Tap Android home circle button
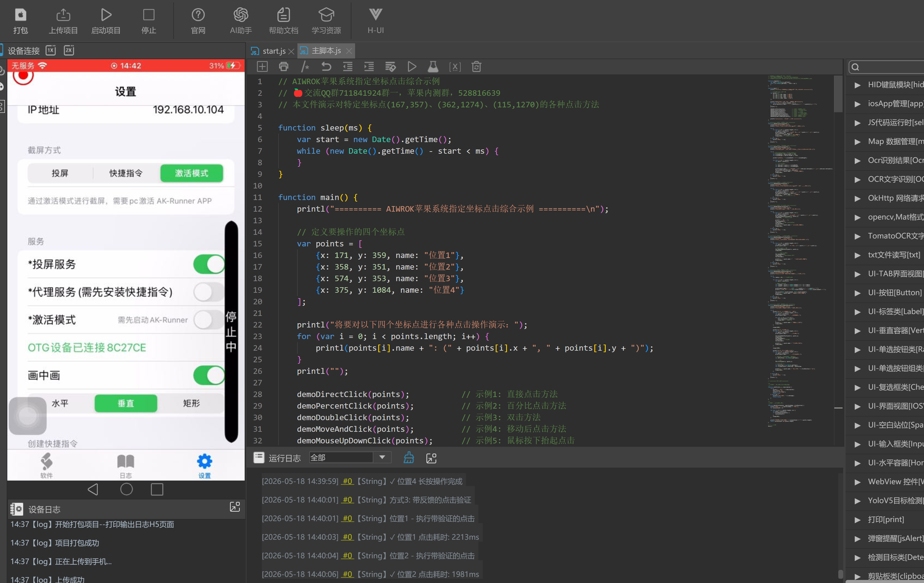The height and width of the screenshot is (583, 924). click(126, 489)
